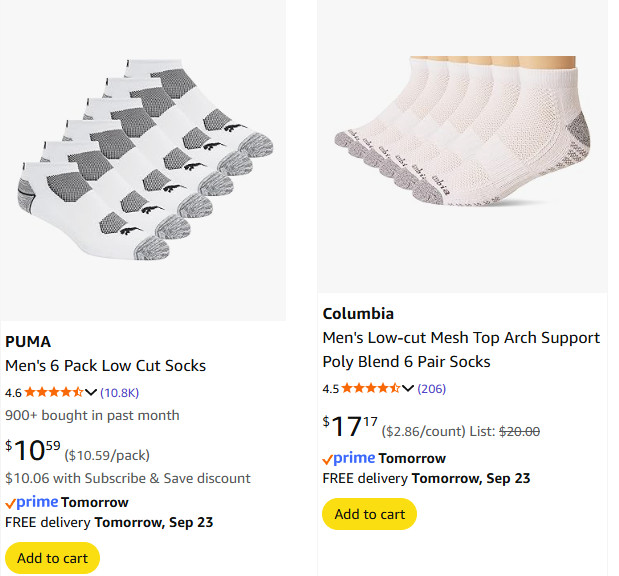Click the Columbia brand name

click(358, 313)
